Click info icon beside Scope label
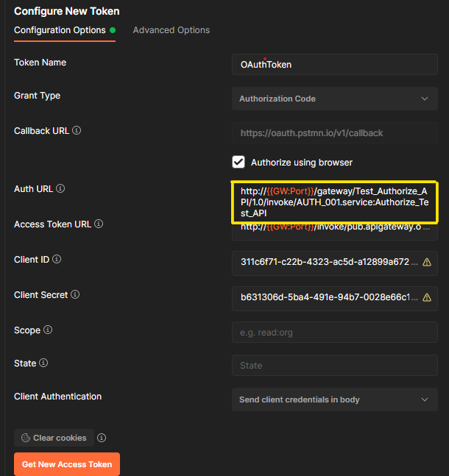The image size is (449, 476). point(49,330)
